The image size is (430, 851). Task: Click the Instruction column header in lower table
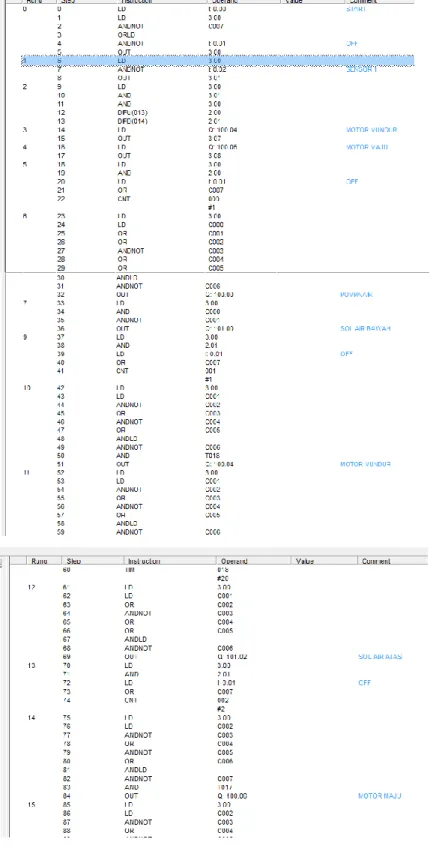(x=143, y=561)
